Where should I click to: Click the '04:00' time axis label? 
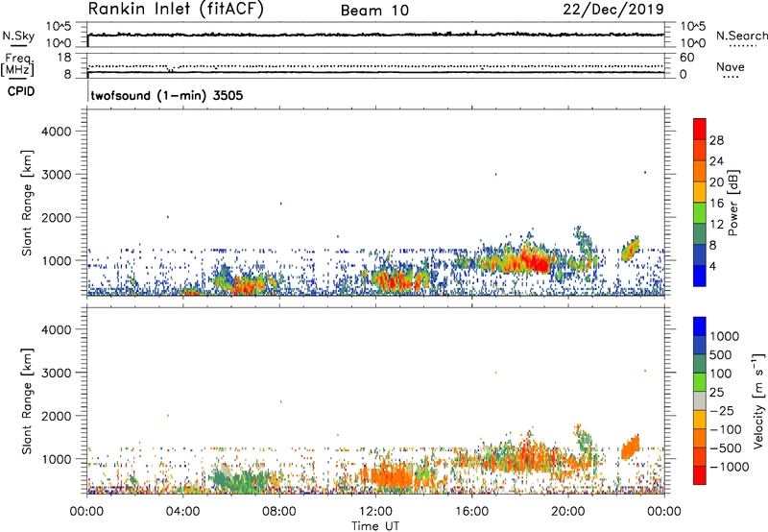coord(183,512)
